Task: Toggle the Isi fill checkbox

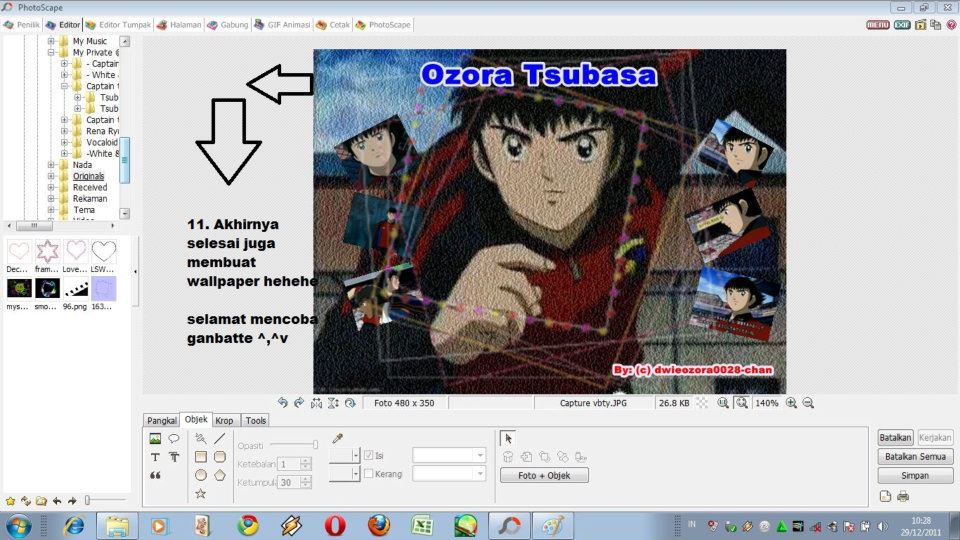Action: click(x=369, y=456)
